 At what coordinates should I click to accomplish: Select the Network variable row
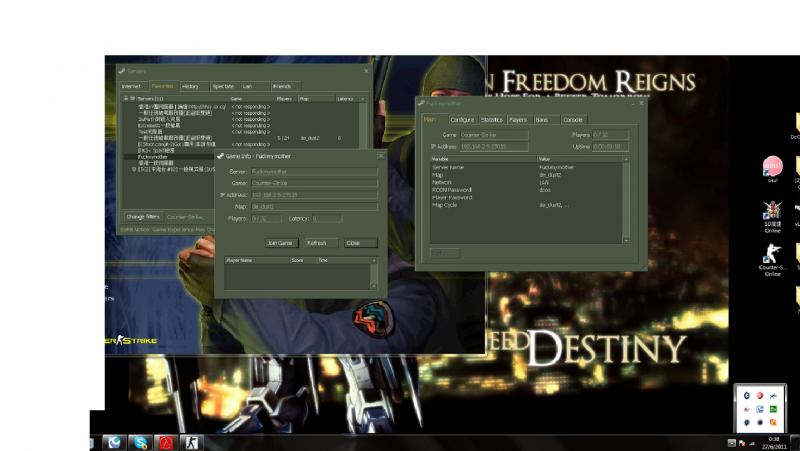click(526, 182)
